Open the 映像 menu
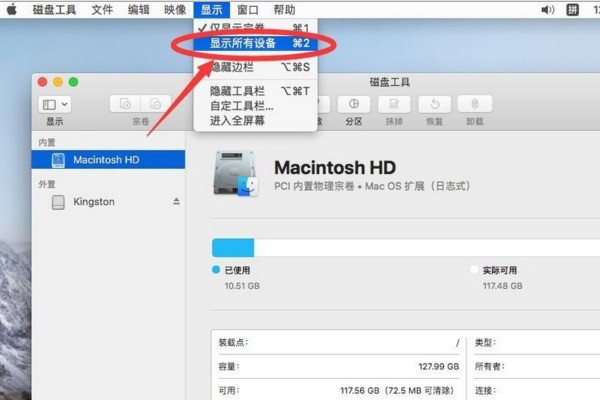 [x=175, y=10]
